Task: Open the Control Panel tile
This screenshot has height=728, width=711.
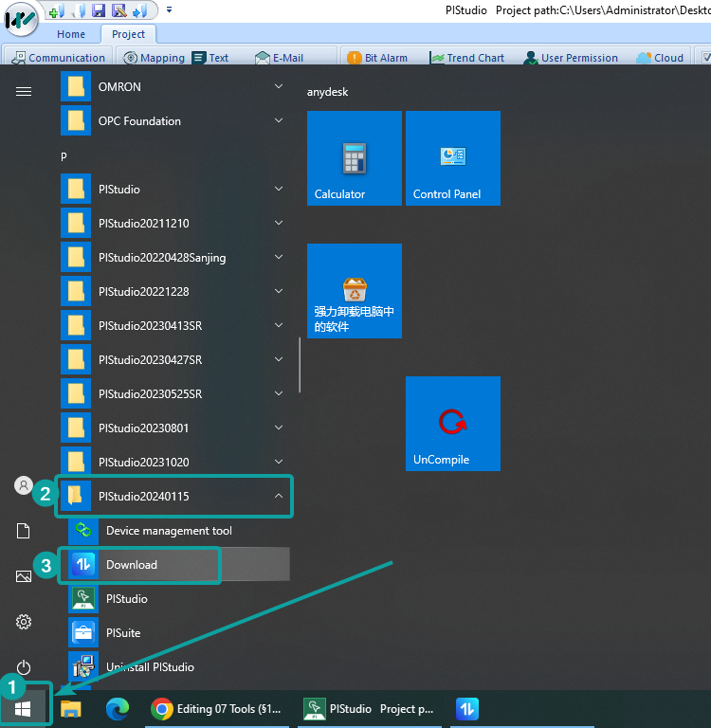Action: pyautogui.click(x=452, y=158)
